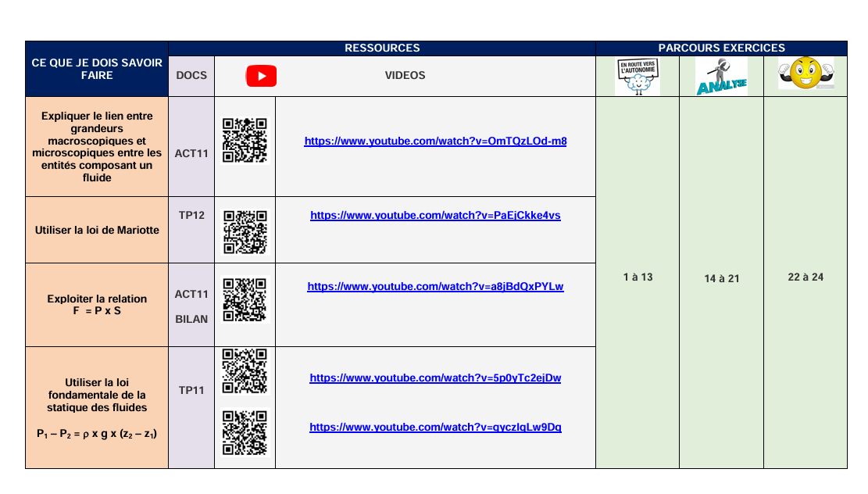Click the red YouTube play icon
This screenshot has width=868, height=494.
(x=261, y=76)
